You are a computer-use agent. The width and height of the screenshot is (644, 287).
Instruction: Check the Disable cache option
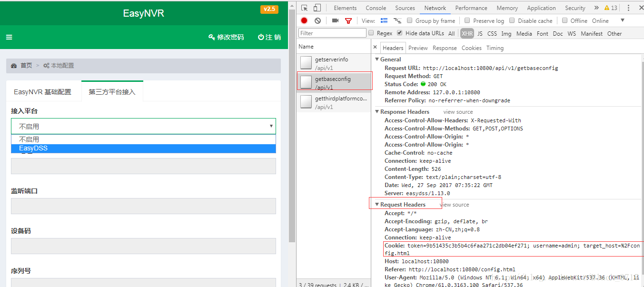click(x=512, y=20)
